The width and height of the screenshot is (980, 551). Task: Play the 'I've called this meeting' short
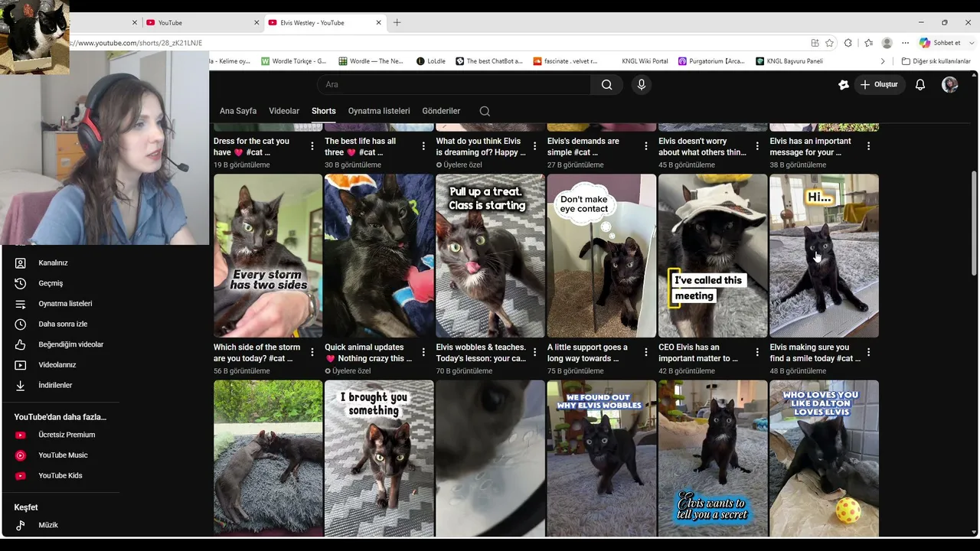tap(713, 256)
